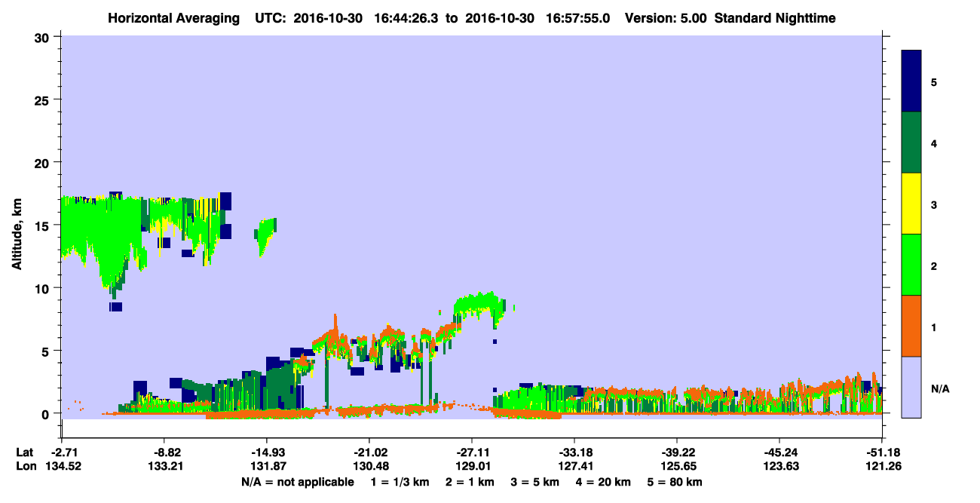The width and height of the screenshot is (980, 503).
Task: Click latitude value '-39.22'
Action: (x=677, y=452)
